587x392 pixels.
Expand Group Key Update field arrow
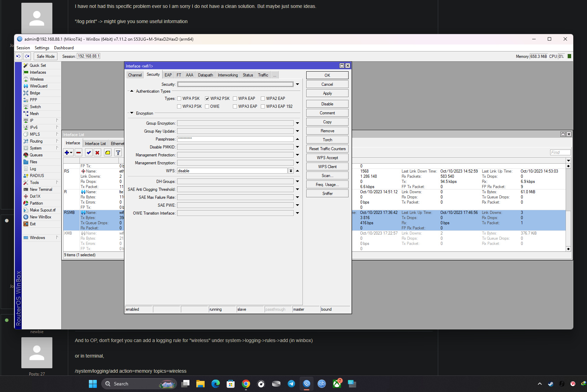(297, 131)
